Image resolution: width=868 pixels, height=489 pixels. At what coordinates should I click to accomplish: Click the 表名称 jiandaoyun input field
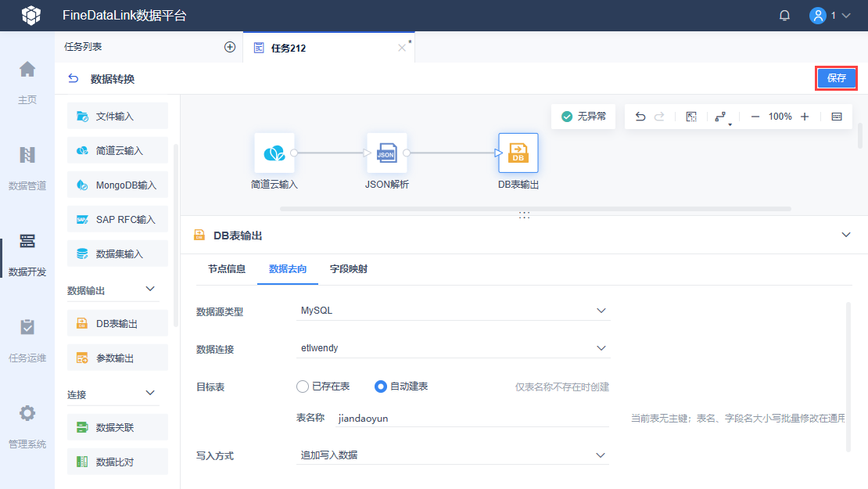tap(472, 418)
